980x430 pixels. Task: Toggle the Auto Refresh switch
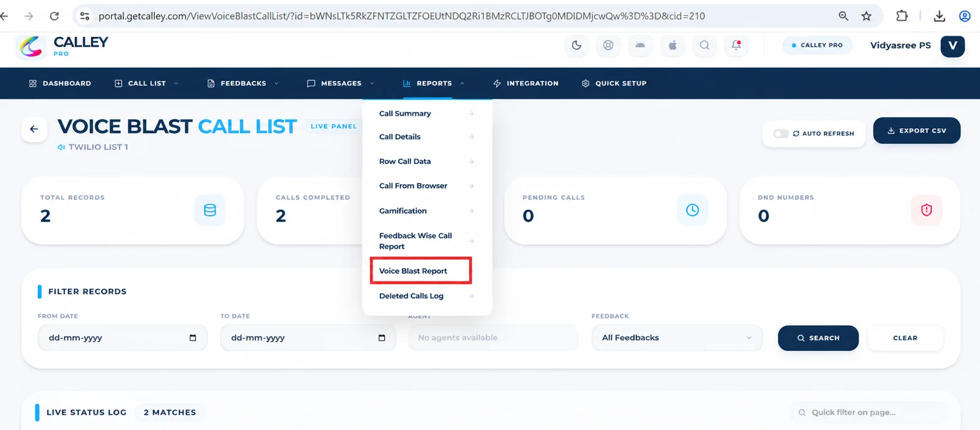pyautogui.click(x=781, y=134)
